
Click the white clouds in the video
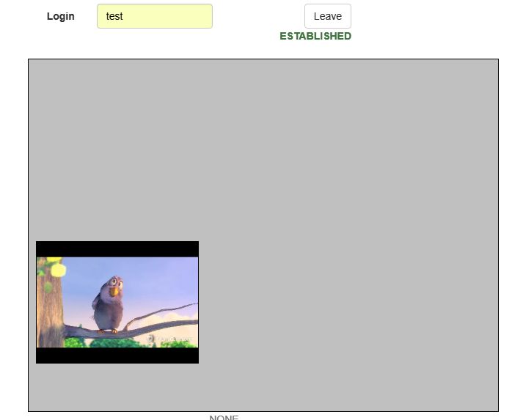tap(176, 318)
